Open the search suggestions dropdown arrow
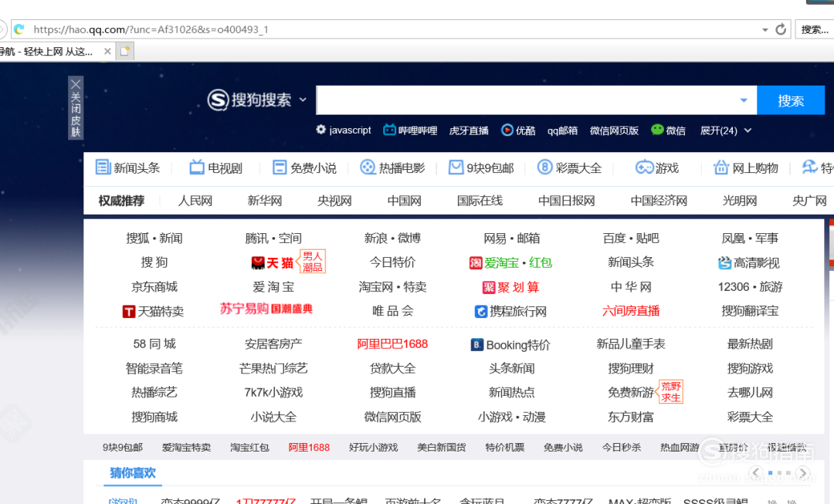The height and width of the screenshot is (504, 834). tap(744, 100)
